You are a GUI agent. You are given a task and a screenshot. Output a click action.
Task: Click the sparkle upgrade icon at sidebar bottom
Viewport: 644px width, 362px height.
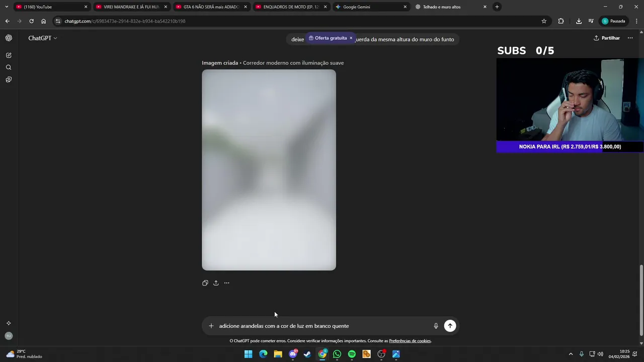click(9, 323)
